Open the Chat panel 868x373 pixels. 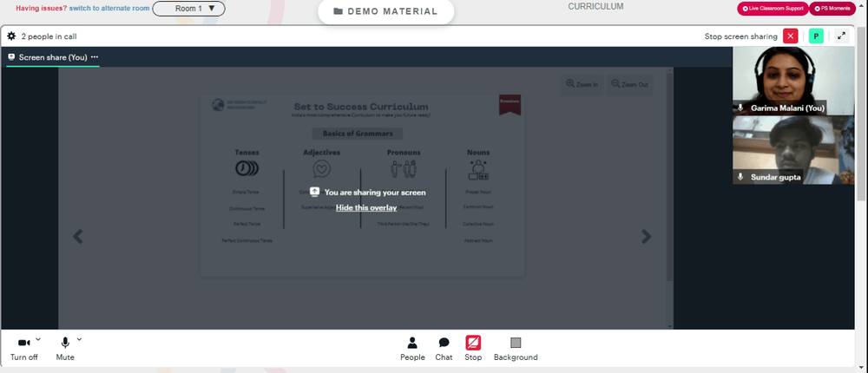(444, 350)
